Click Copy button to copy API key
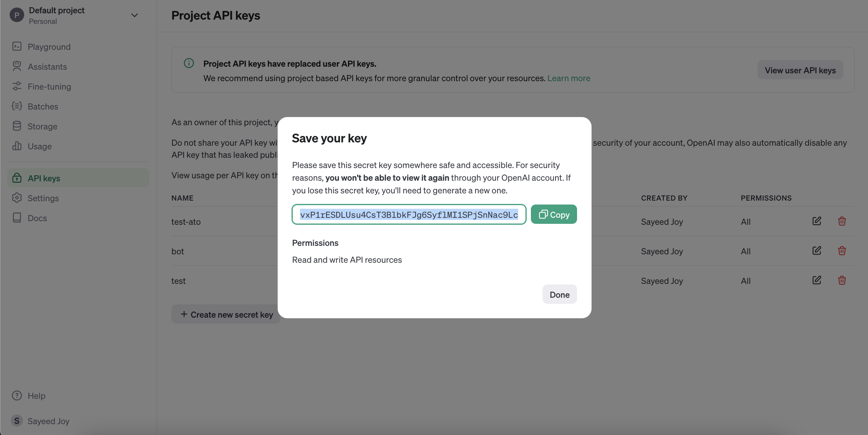Screen dimensions: 868x435 554,214
